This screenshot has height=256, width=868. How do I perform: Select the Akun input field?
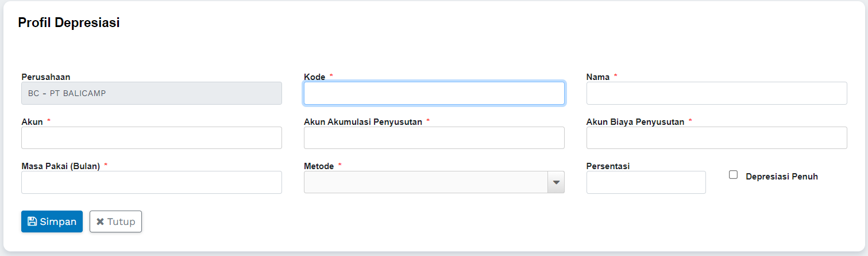pyautogui.click(x=151, y=138)
